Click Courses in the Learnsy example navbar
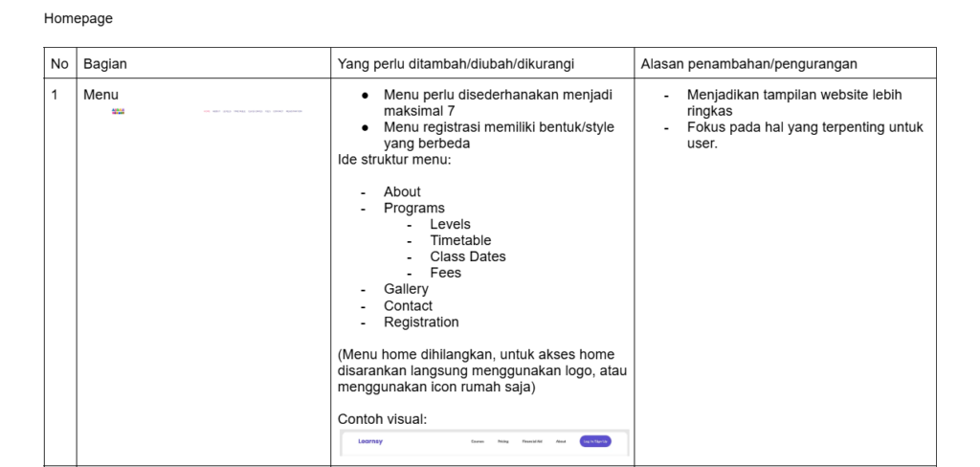Viewport: 980px width, 467px height. tap(477, 442)
